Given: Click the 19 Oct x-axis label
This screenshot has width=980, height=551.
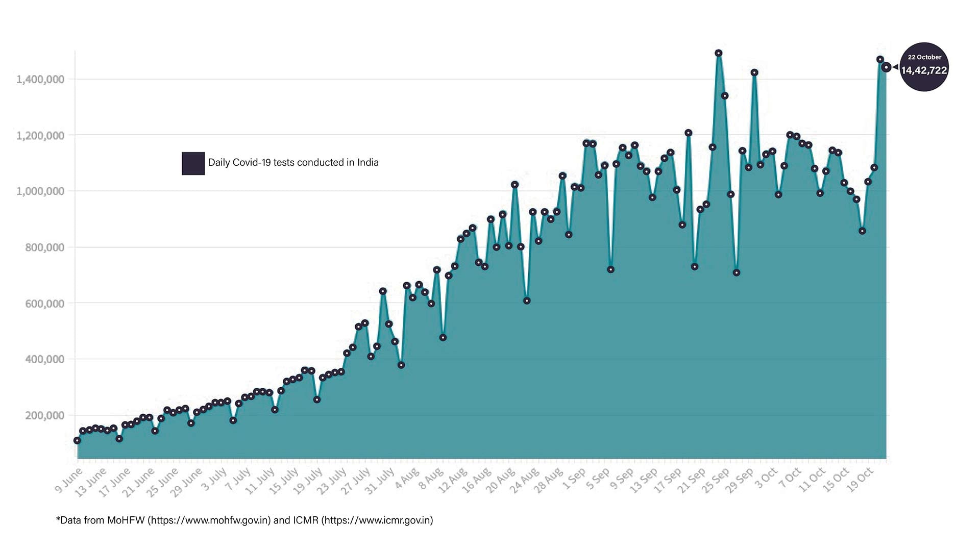Looking at the screenshot, I should (861, 481).
